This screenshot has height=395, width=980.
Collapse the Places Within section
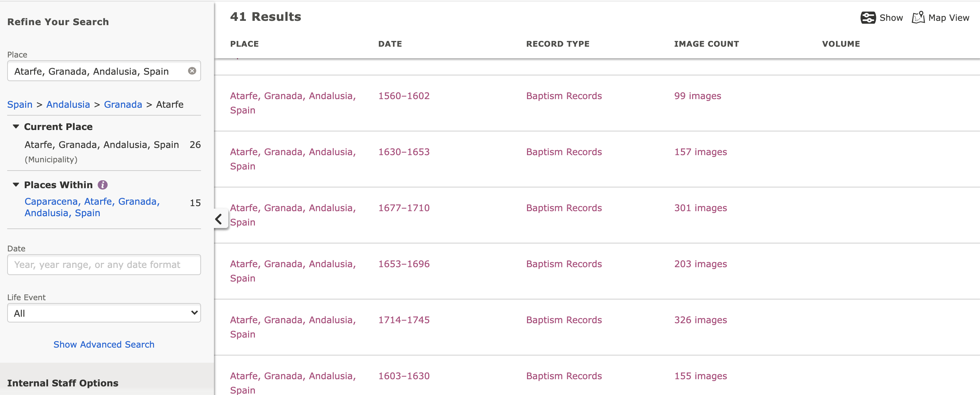coord(16,185)
